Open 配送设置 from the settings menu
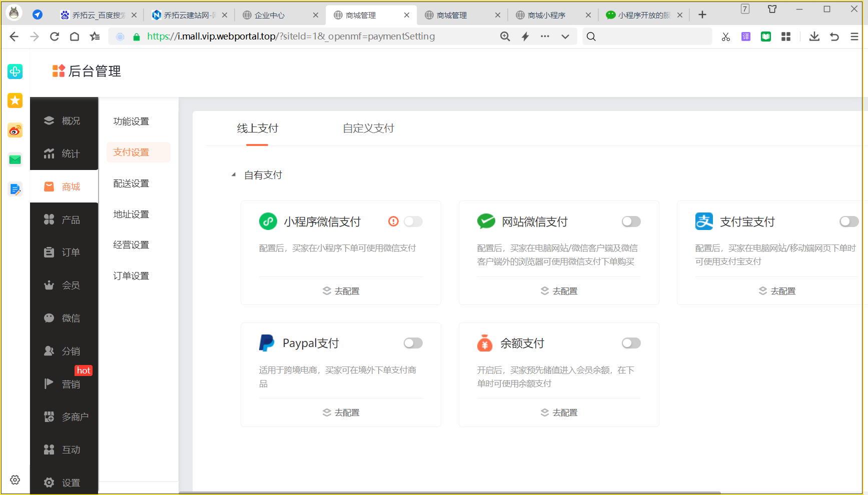This screenshot has width=868, height=495. coord(131,183)
